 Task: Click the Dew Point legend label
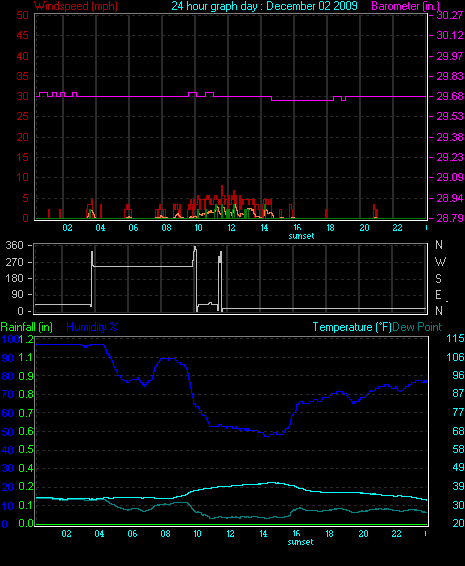pyautogui.click(x=417, y=327)
